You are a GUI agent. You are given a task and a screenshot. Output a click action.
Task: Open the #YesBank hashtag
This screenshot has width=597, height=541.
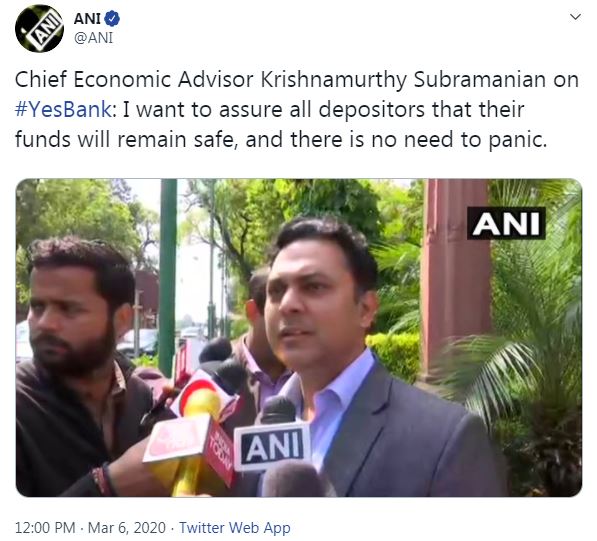[63, 110]
